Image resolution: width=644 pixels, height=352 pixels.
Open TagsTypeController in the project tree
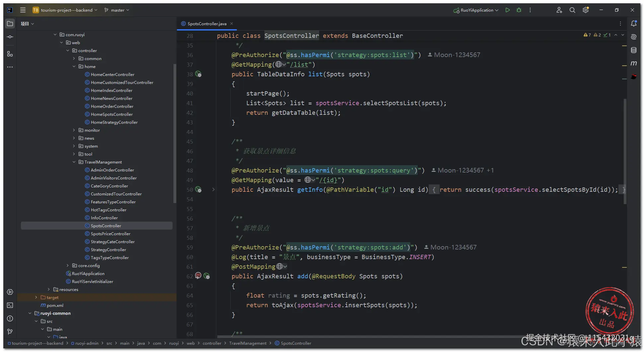tap(109, 258)
